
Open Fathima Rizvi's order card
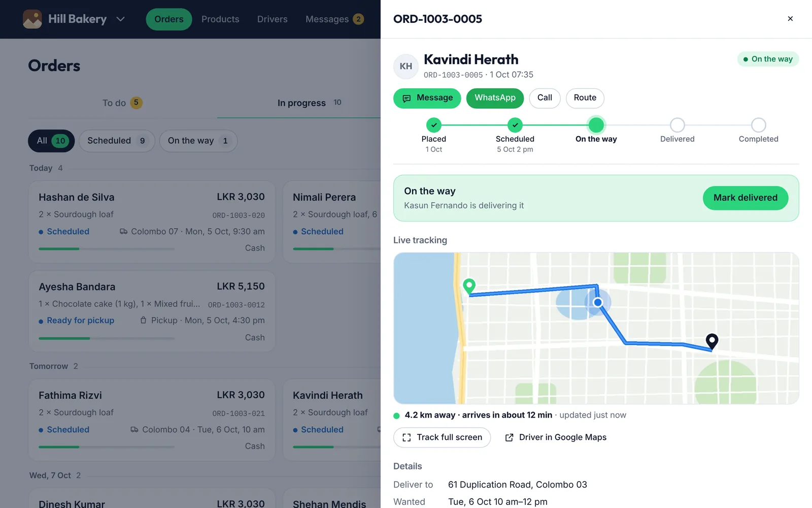152,420
